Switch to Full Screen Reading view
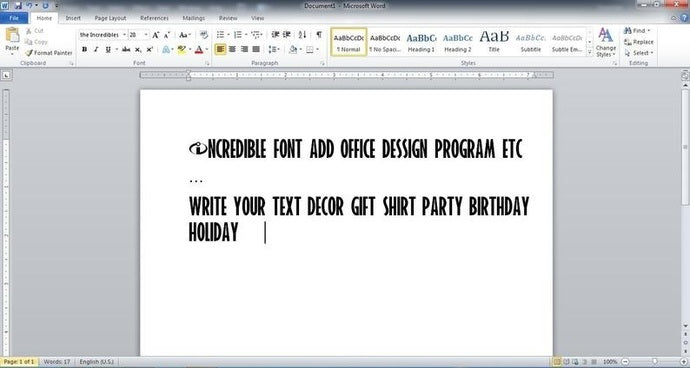 click(566, 362)
